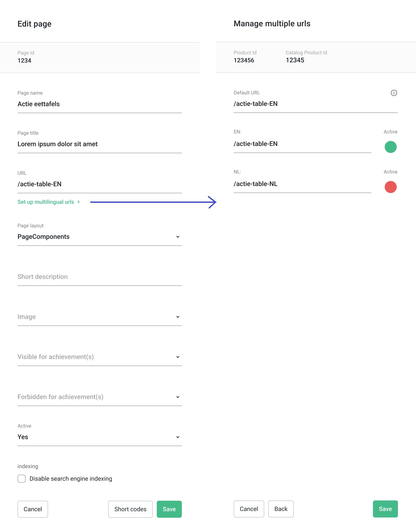Toggle the green Active status for EN url

pyautogui.click(x=390, y=147)
